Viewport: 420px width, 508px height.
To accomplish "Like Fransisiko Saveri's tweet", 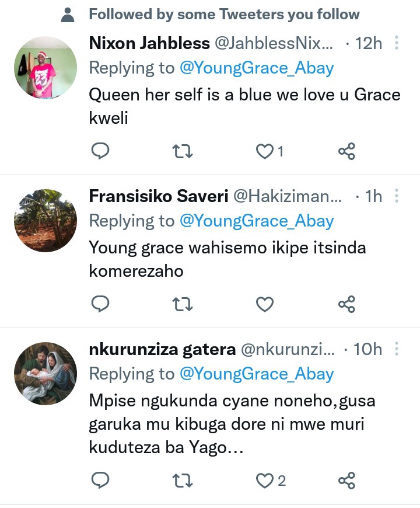I will point(265,304).
